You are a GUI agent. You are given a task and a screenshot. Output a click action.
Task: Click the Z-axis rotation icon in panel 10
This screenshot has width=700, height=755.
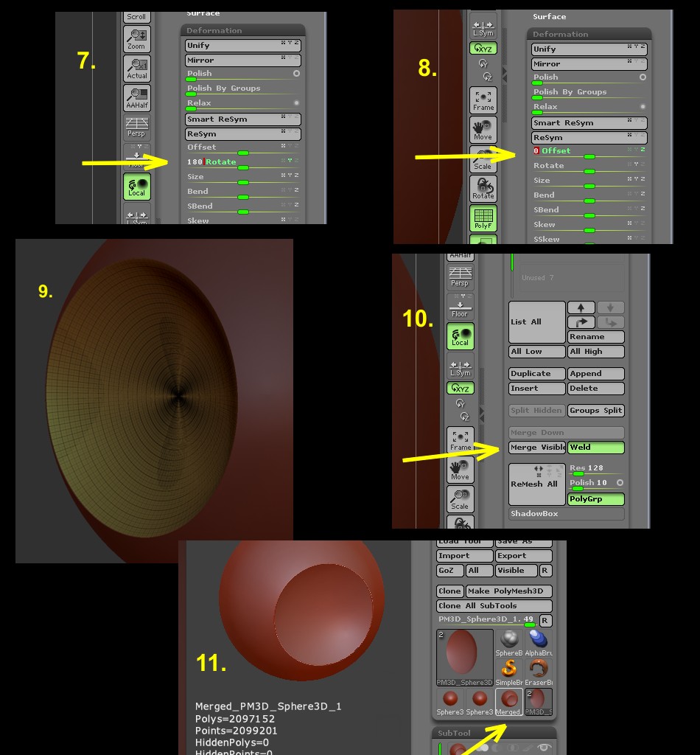coord(464,417)
